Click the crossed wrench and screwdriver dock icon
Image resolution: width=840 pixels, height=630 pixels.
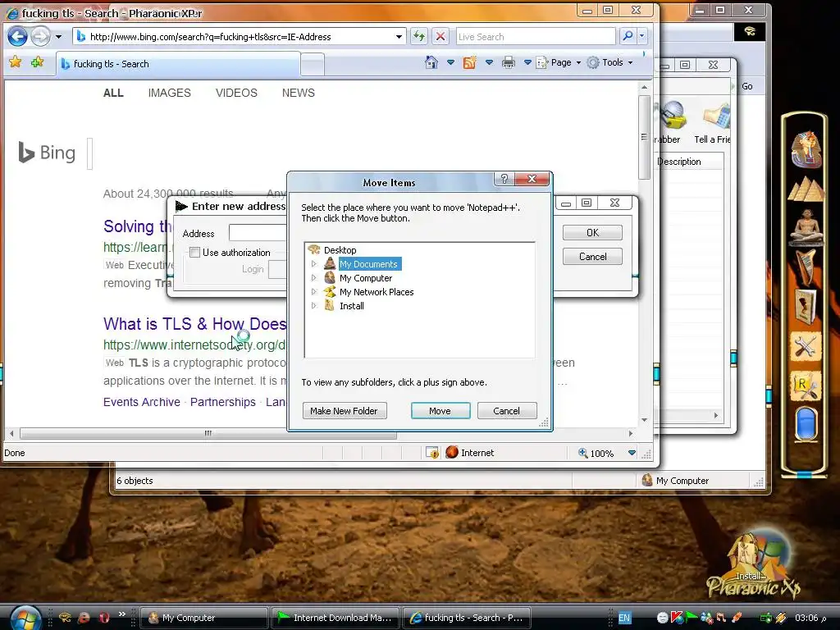point(806,347)
